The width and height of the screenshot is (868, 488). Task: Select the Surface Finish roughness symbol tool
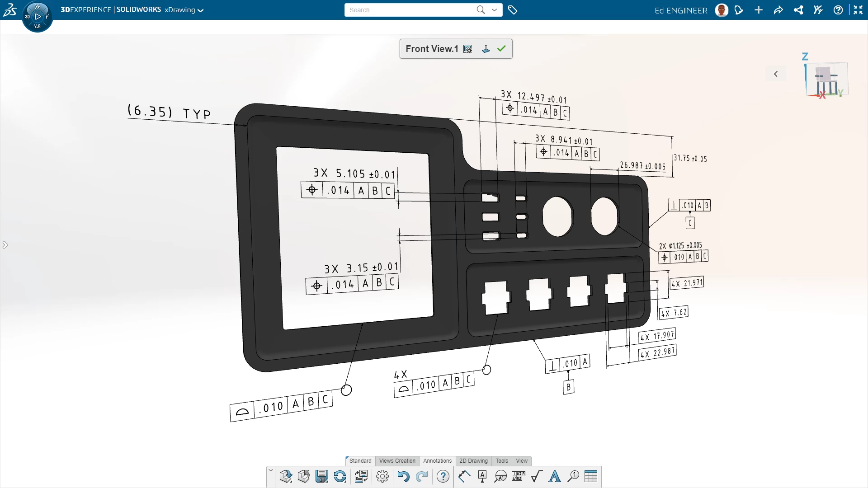click(536, 476)
